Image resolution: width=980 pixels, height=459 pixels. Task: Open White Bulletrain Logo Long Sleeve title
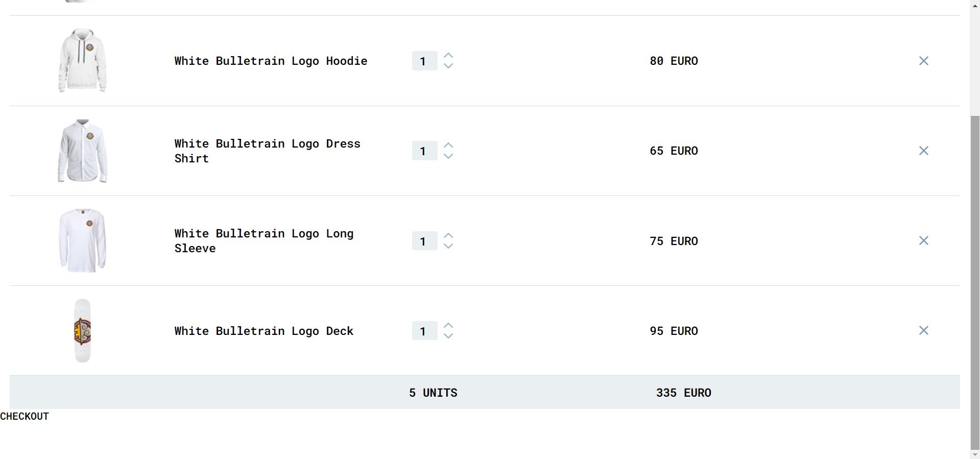[x=264, y=240]
